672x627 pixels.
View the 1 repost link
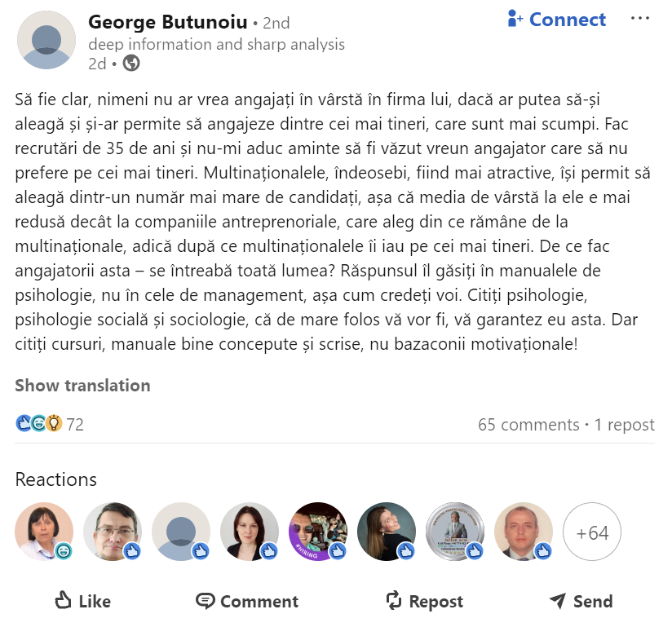624,425
